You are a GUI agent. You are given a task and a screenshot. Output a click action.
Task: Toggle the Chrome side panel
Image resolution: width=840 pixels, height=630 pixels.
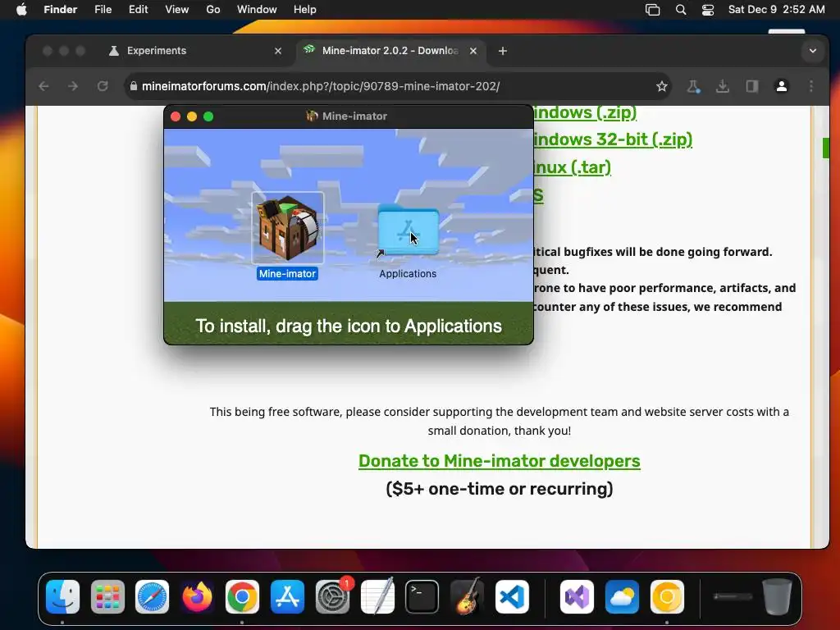(x=752, y=86)
